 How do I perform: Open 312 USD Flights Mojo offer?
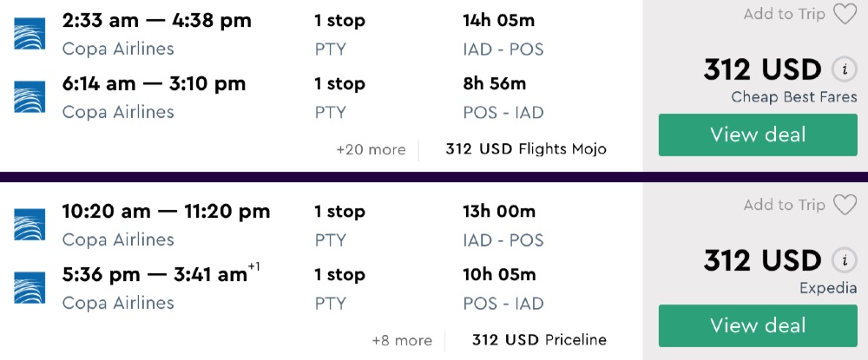(526, 149)
